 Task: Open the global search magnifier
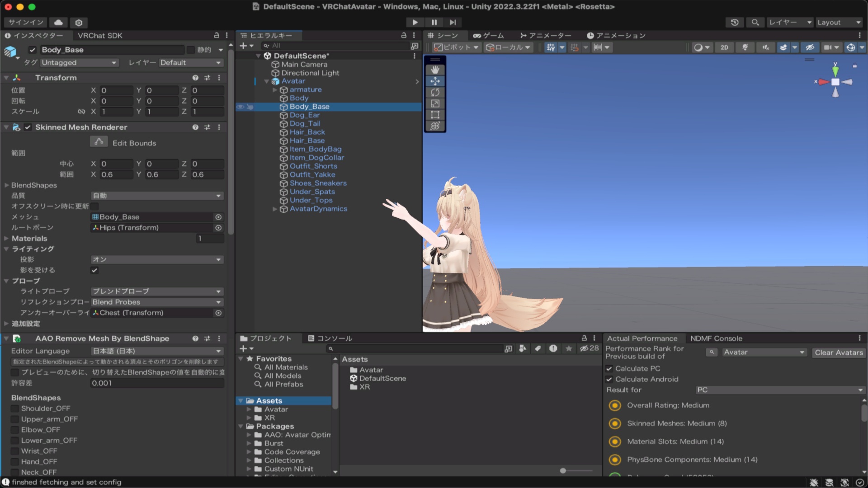pos(755,22)
